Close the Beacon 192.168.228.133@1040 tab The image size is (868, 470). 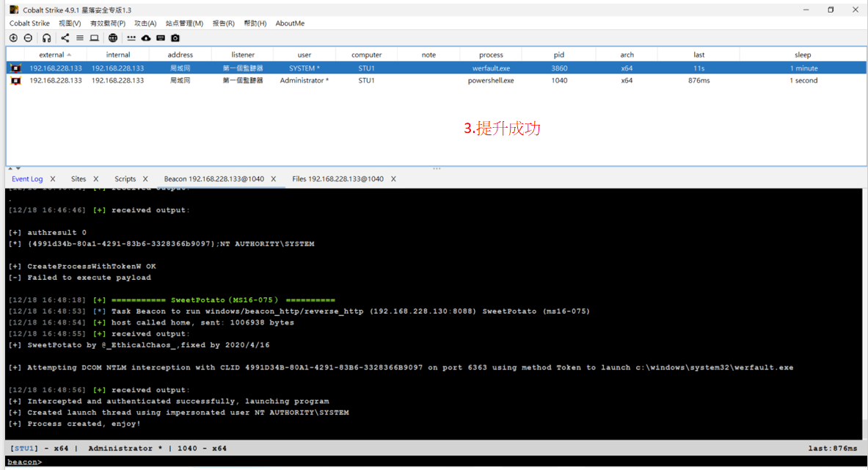(x=274, y=179)
